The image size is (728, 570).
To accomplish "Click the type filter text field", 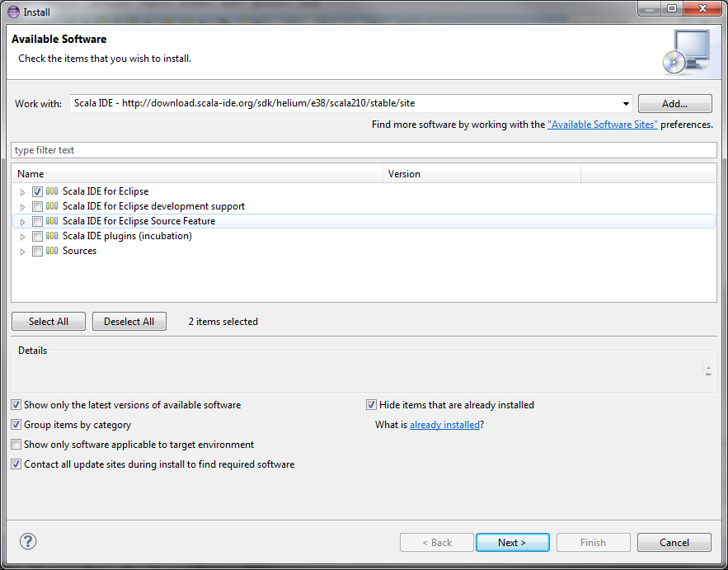I will pyautogui.click(x=364, y=150).
